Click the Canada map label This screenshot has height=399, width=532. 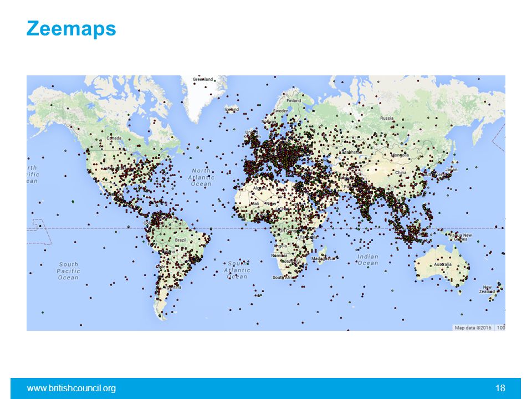click(x=114, y=138)
